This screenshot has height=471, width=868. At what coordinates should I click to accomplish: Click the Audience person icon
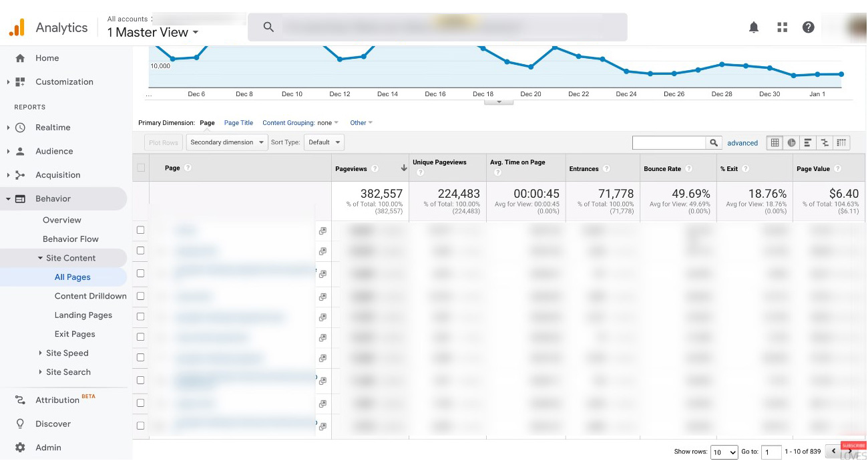click(20, 152)
